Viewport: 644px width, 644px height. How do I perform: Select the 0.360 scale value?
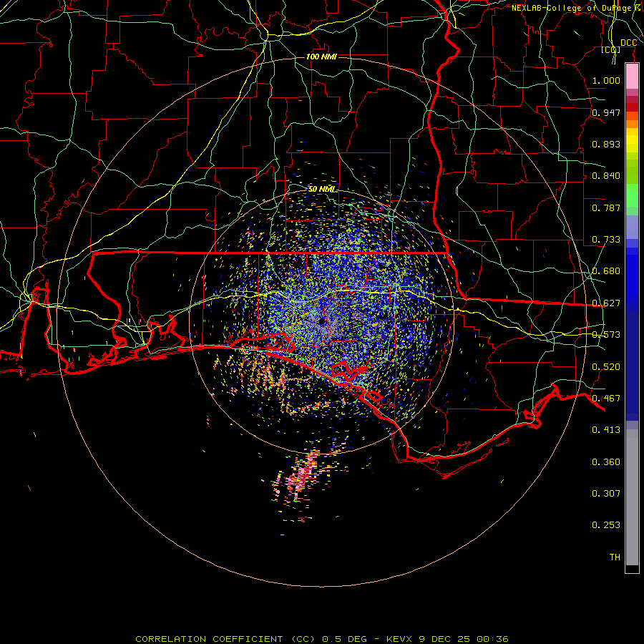606,462
